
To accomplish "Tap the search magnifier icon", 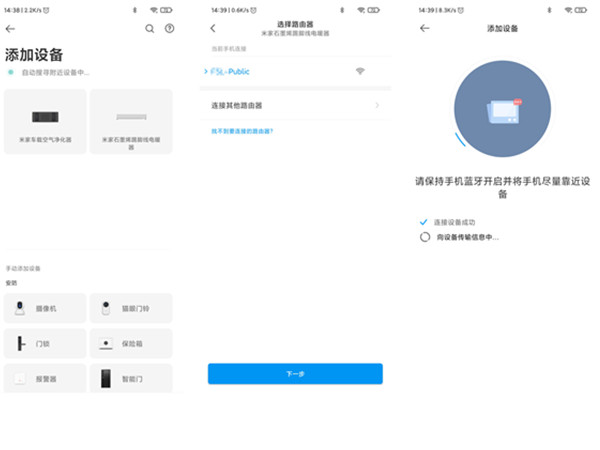I will tap(150, 29).
